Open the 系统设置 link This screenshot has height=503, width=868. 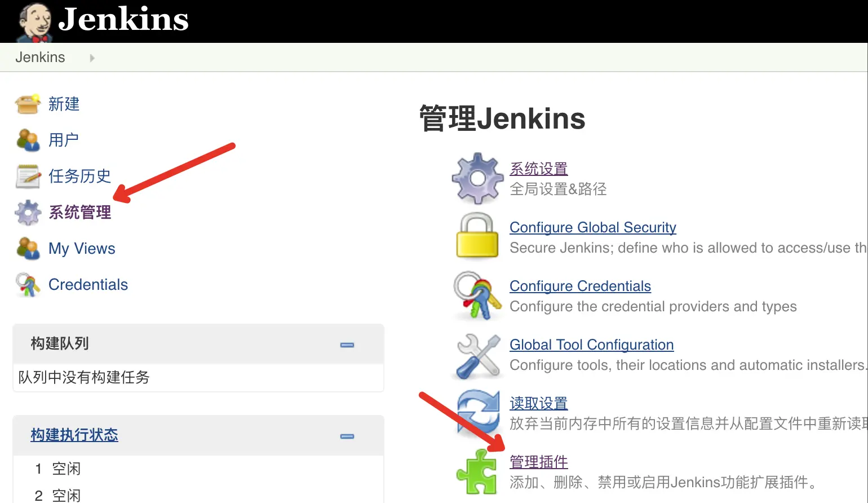click(x=538, y=169)
